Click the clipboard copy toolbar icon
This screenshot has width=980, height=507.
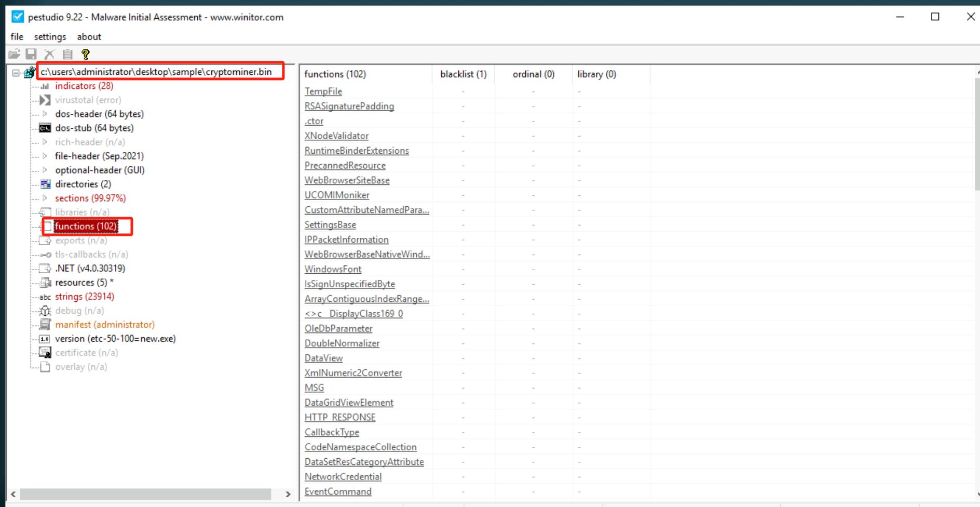pos(67,54)
